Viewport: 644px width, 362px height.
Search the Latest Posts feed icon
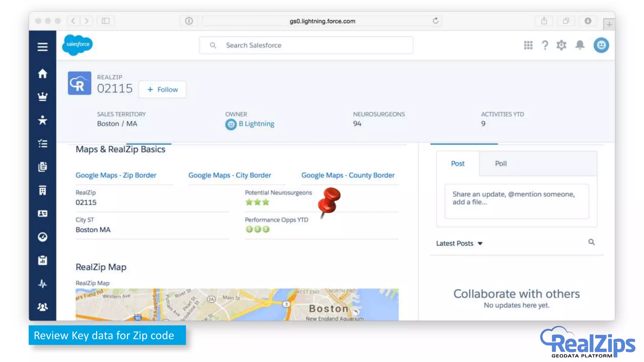(x=591, y=242)
